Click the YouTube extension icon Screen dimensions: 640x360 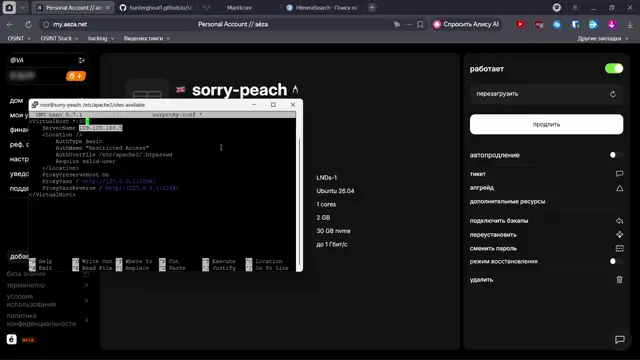[x=520, y=24]
